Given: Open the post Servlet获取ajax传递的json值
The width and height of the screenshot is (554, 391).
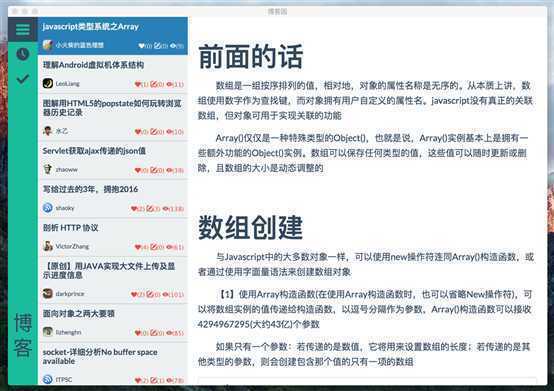Looking at the screenshot, I should coord(94,151).
